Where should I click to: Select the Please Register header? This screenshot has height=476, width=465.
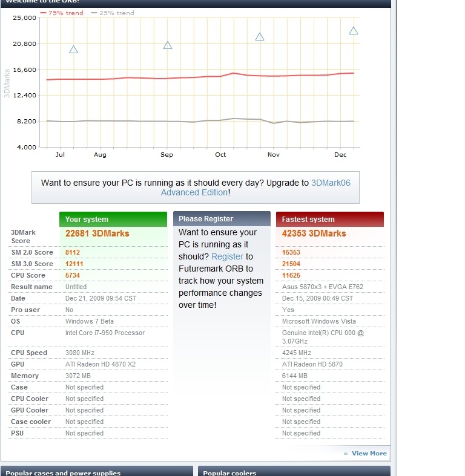tap(222, 219)
